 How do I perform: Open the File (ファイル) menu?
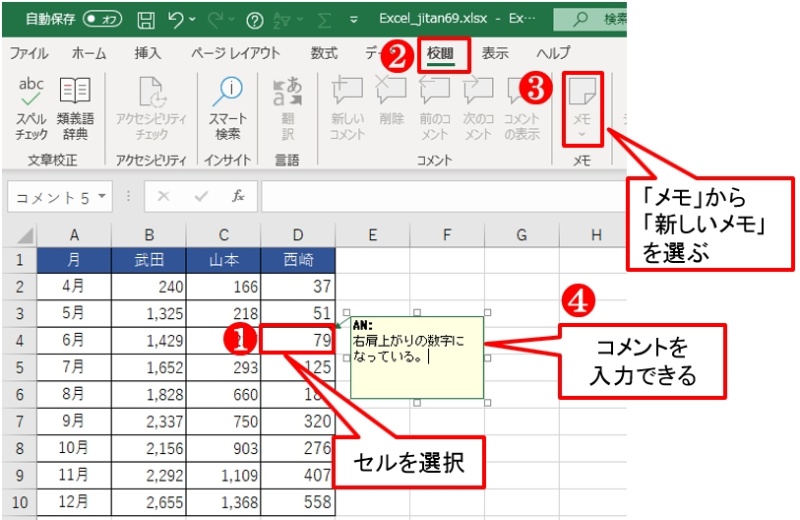29,53
